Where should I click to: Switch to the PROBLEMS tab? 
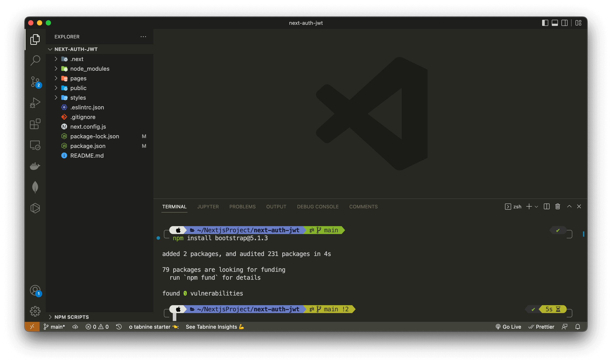[x=242, y=207]
